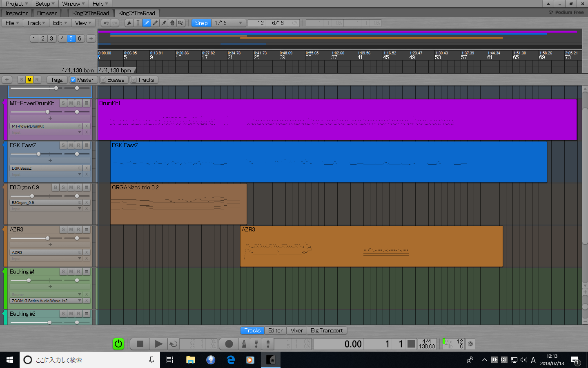
Task: Toggle the Tracks tag checkbox
Action: 134,80
